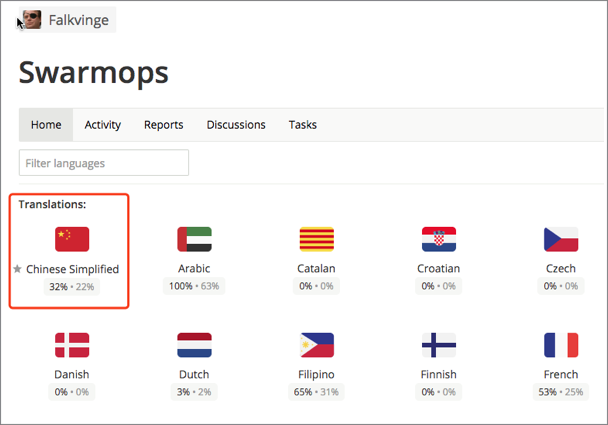
Task: Open the Tasks tab
Action: (303, 125)
